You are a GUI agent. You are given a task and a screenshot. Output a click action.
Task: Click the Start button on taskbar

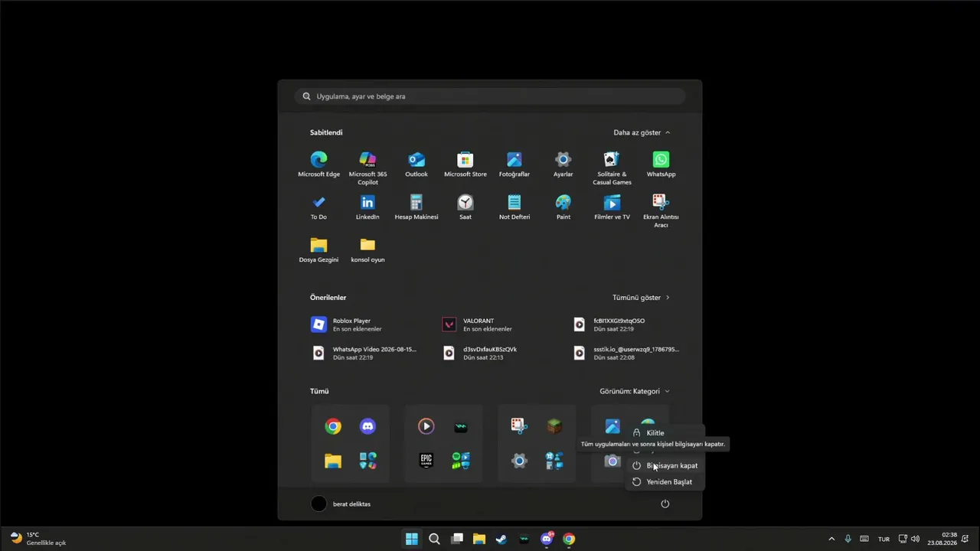pyautogui.click(x=412, y=539)
